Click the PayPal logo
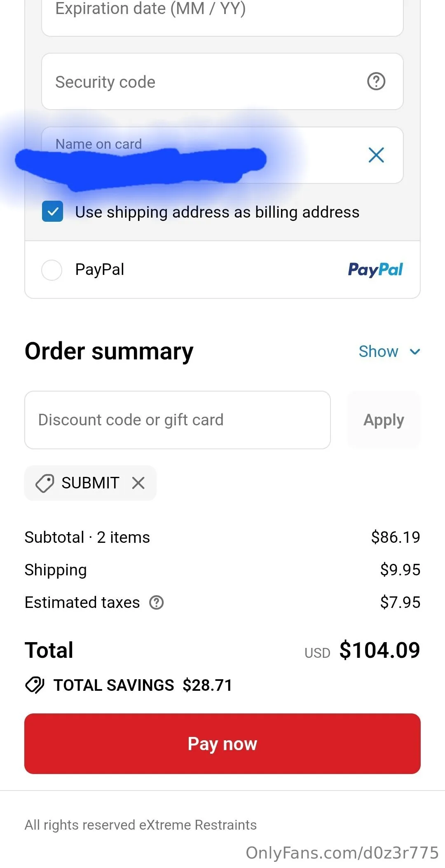Image resolution: width=445 pixels, height=868 pixels. [x=375, y=270]
